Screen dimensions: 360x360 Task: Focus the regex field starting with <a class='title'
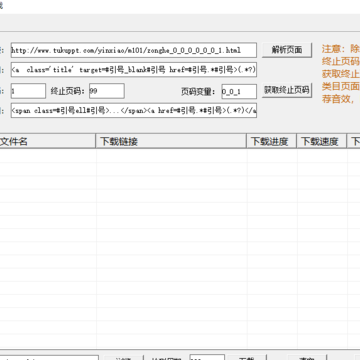tap(134, 70)
